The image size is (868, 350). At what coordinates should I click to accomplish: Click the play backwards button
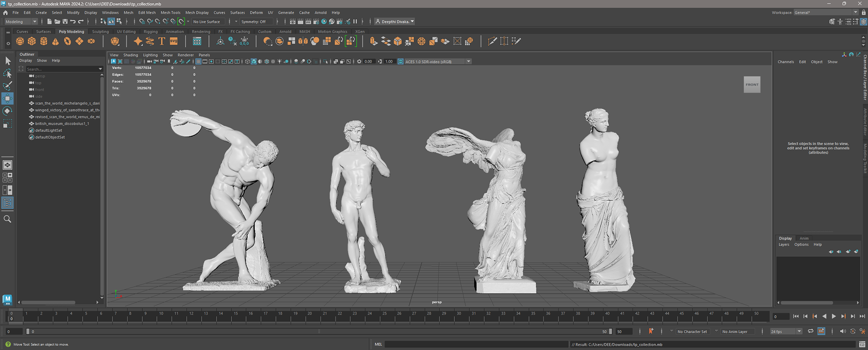824,317
